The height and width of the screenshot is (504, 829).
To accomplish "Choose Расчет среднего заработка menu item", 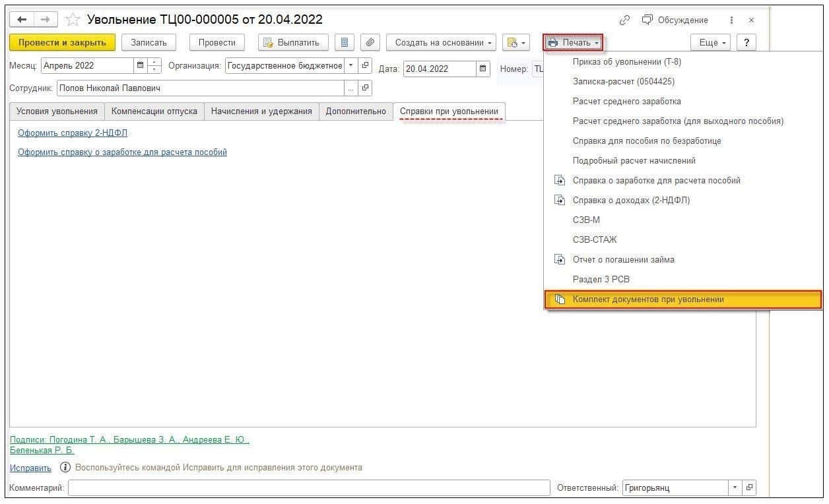I will [x=683, y=102].
